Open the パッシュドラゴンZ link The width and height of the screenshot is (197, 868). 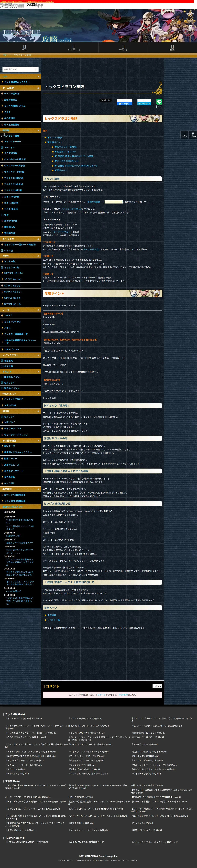pos(72,209)
